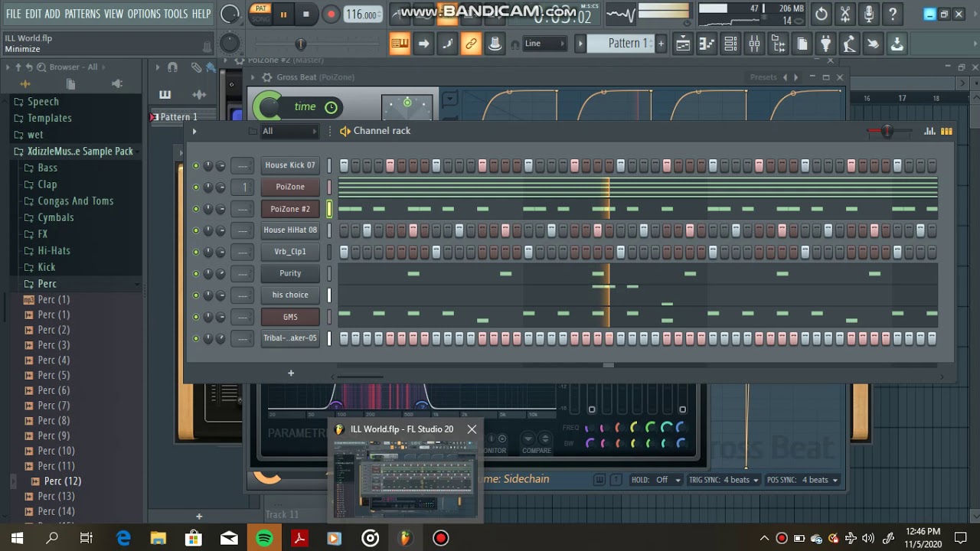
Task: Mute the House Kick 07 channel LED
Action: click(196, 165)
